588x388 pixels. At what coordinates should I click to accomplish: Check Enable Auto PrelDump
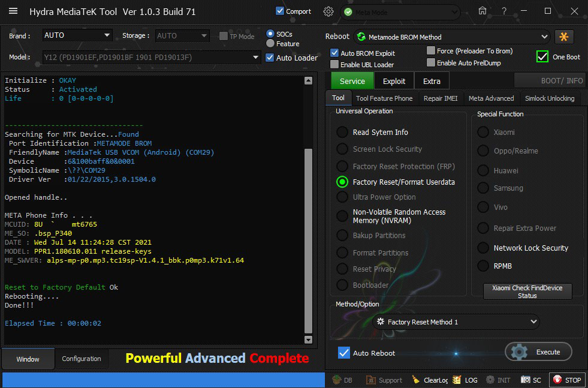[431, 62]
